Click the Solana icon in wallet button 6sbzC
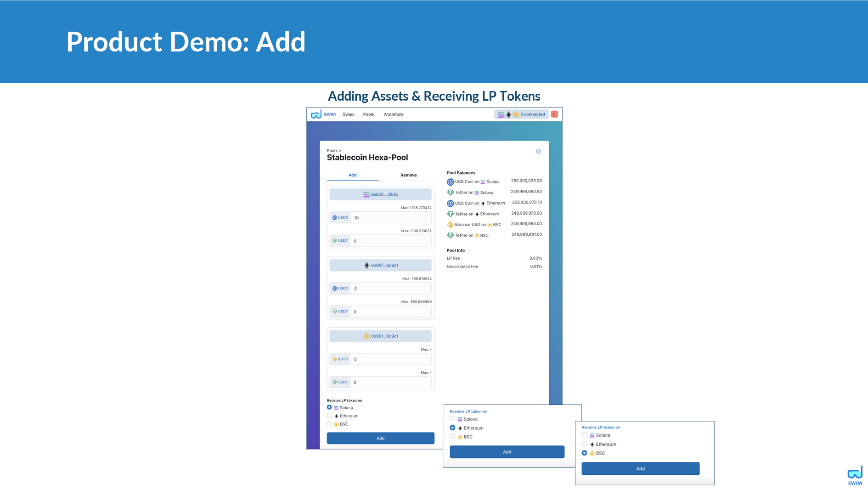The image size is (868, 489). tap(366, 194)
